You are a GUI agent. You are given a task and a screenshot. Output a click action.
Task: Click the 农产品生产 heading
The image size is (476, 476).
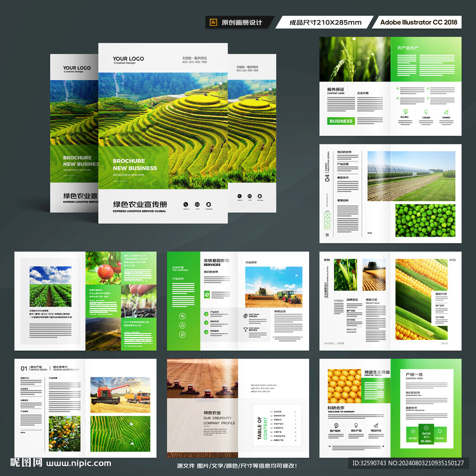(x=408, y=48)
